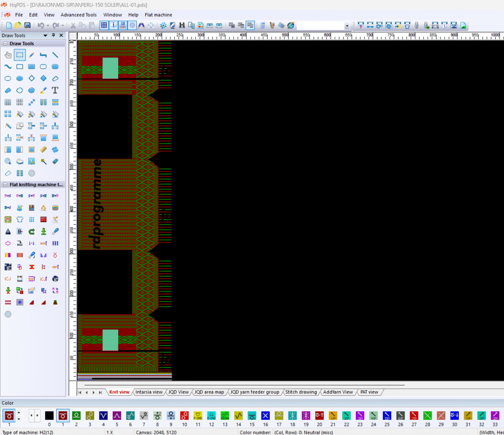Screen dimensions: 504x435
Task: Open the Undo history dropdown arrow
Action: pos(48,26)
